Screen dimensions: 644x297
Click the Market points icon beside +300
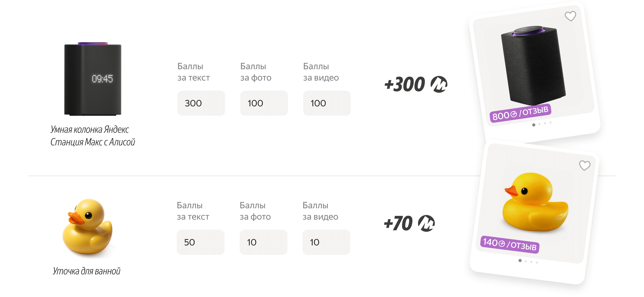[439, 84]
